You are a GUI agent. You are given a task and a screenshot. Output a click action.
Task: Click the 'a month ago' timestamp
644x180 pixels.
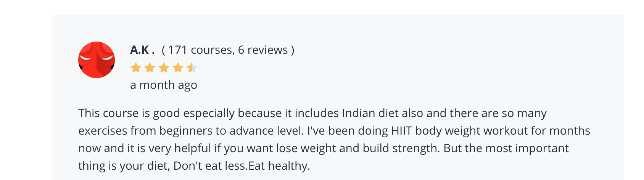(x=164, y=85)
